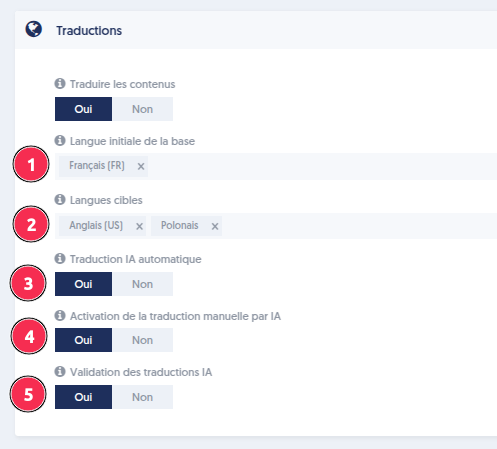
Task: Click info icon for Activation de la traduction manuelle
Action: coord(60,315)
